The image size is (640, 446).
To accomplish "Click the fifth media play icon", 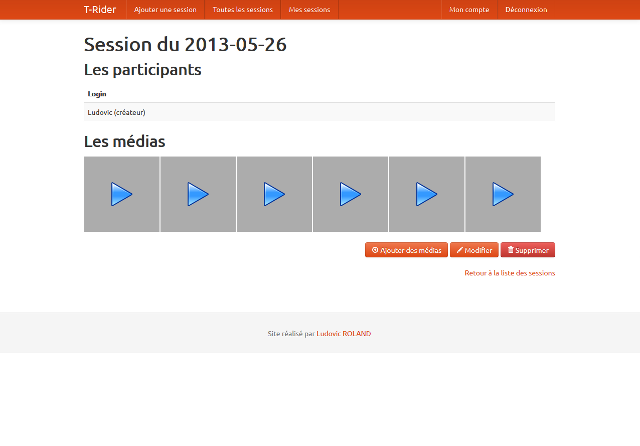I will click(x=426, y=194).
